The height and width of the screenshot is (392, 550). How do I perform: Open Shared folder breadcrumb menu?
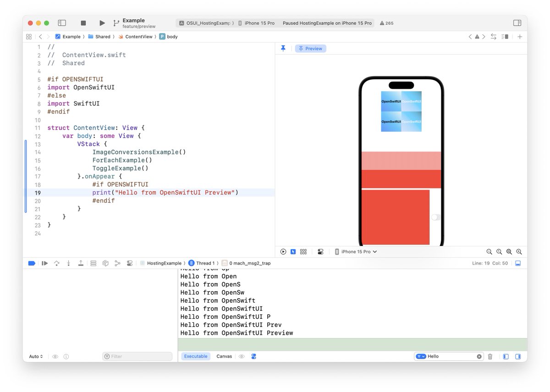[x=99, y=37]
